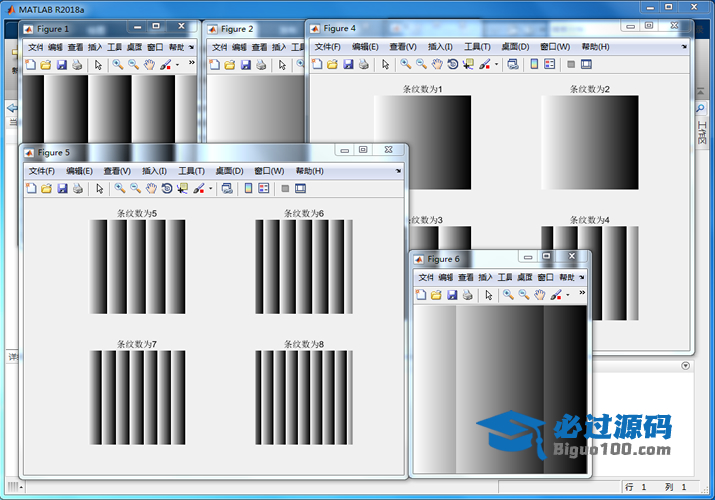Viewport: 715px width, 500px height.
Task: Open 编辑(E) menu in Figure 5
Action: coord(79,171)
